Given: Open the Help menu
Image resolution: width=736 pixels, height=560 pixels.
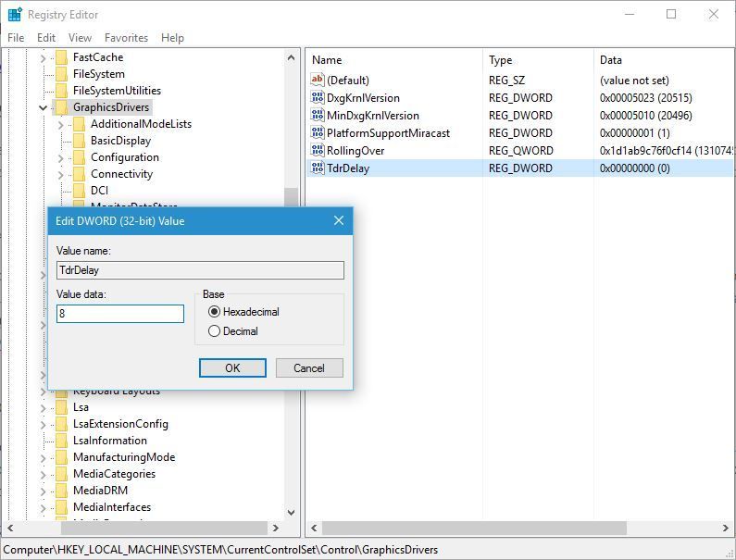Looking at the screenshot, I should tap(172, 38).
